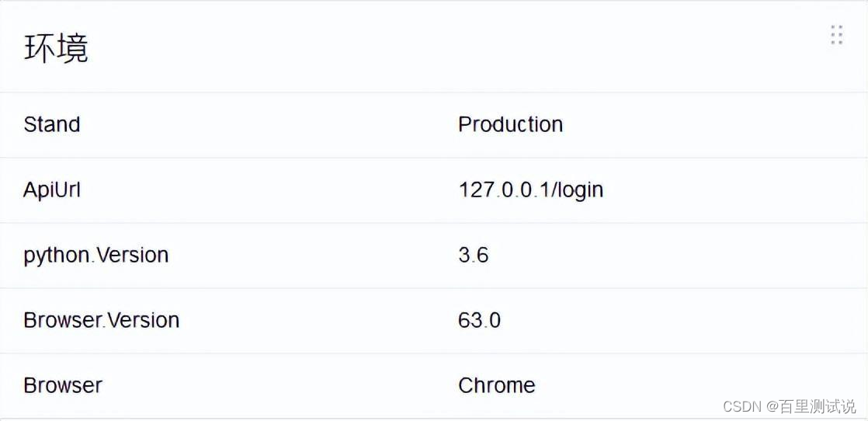Click empty space between Browser.Version and 63.0
Screen dimensions: 868x421
[x=318, y=320]
